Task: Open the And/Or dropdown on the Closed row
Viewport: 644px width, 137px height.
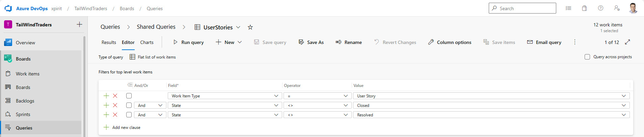Action: click(x=150, y=105)
